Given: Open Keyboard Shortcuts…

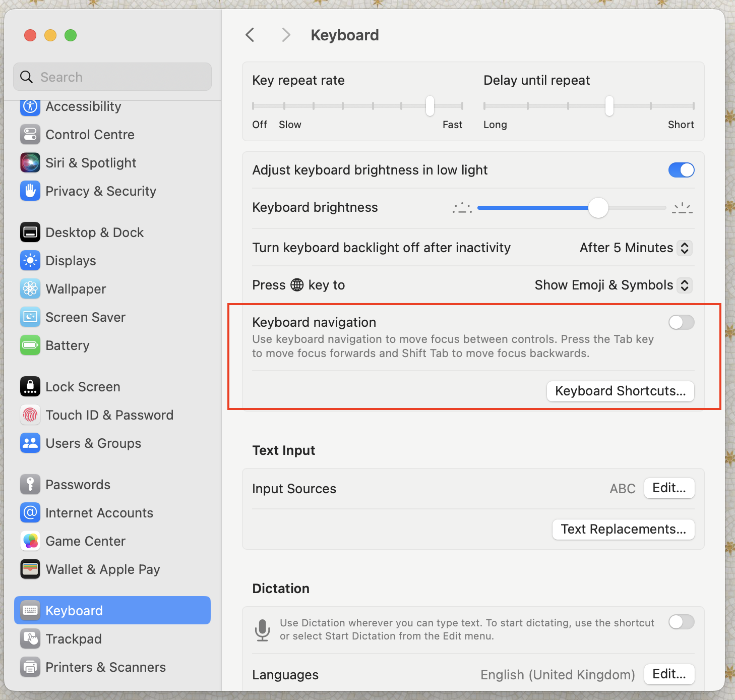Looking at the screenshot, I should pyautogui.click(x=621, y=391).
